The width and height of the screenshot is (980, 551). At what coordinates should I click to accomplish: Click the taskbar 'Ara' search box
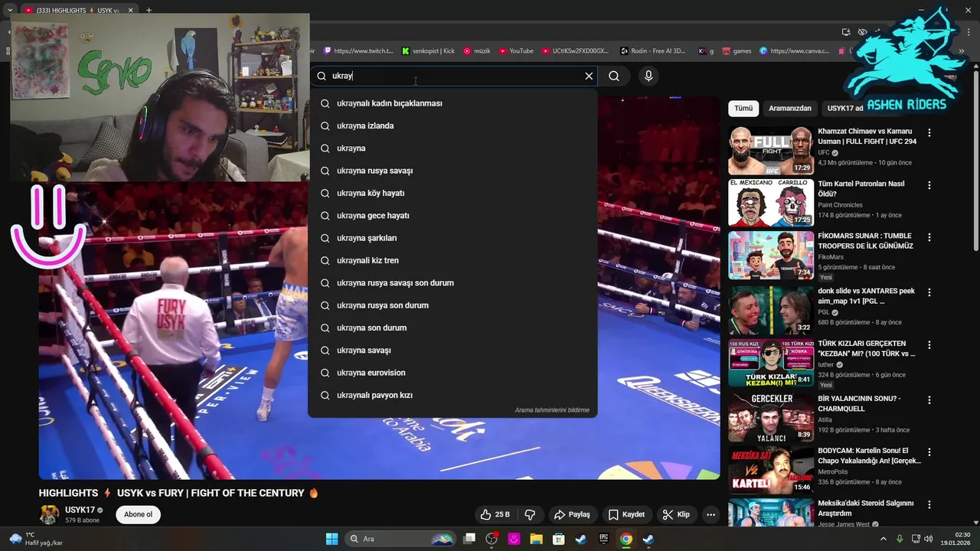click(x=400, y=539)
